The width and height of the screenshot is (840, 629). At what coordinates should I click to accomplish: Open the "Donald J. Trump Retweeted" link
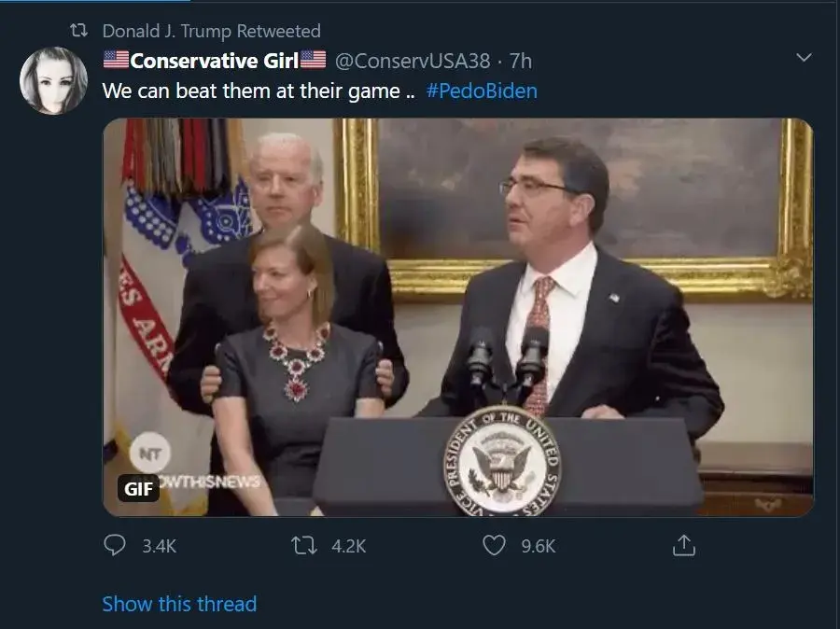[211, 32]
